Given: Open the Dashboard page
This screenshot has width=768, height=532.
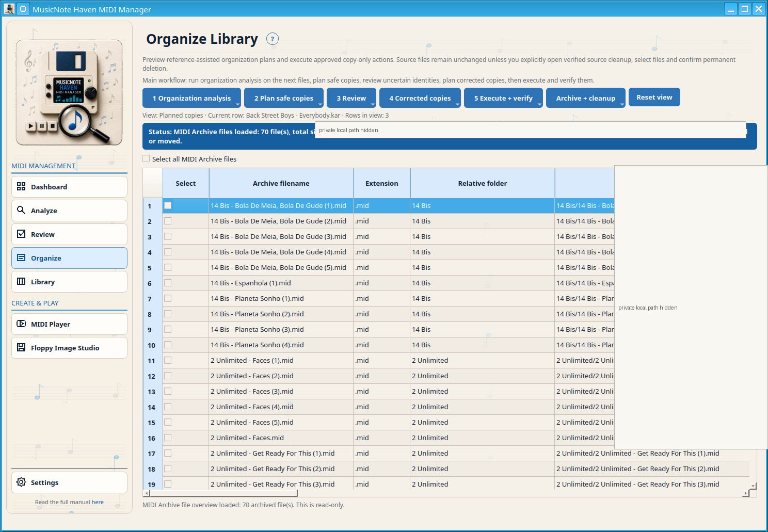Looking at the screenshot, I should coord(69,187).
